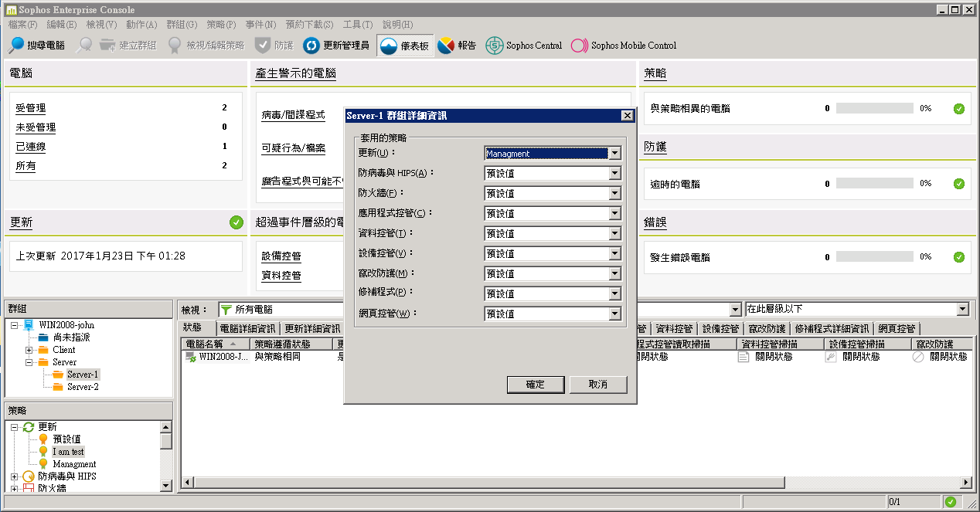
Task: Click the 搜尋電腦 magnifier toolbar icon
Action: 16,46
